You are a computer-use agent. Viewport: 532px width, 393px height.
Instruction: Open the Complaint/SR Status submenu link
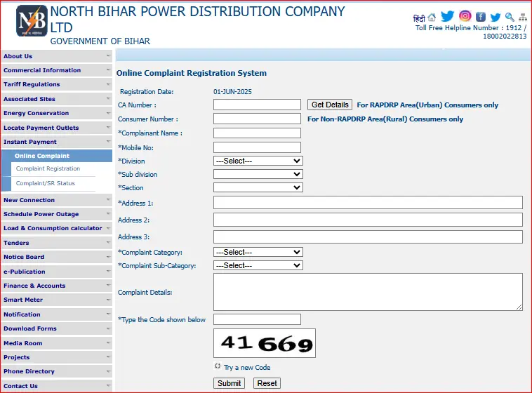tap(46, 183)
